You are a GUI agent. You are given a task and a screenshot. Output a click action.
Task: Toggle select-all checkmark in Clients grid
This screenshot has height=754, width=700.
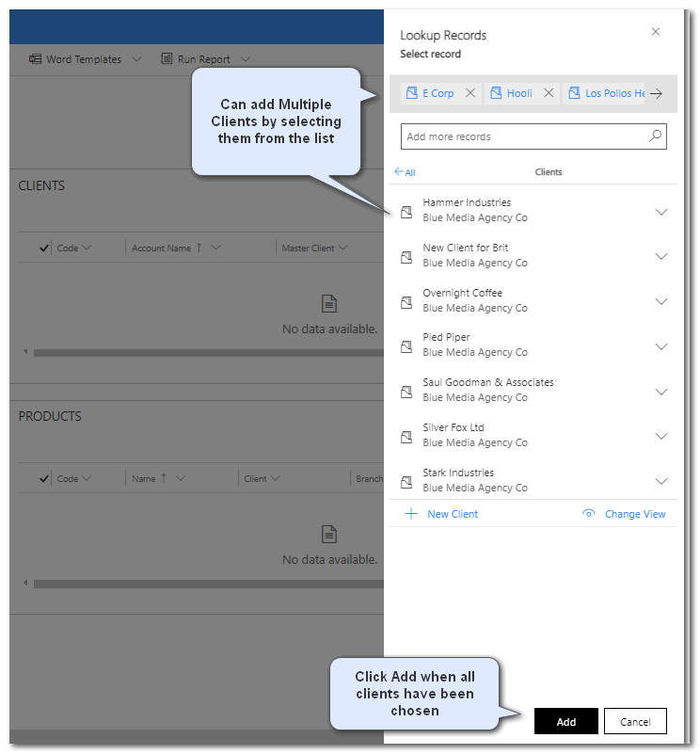click(43, 249)
